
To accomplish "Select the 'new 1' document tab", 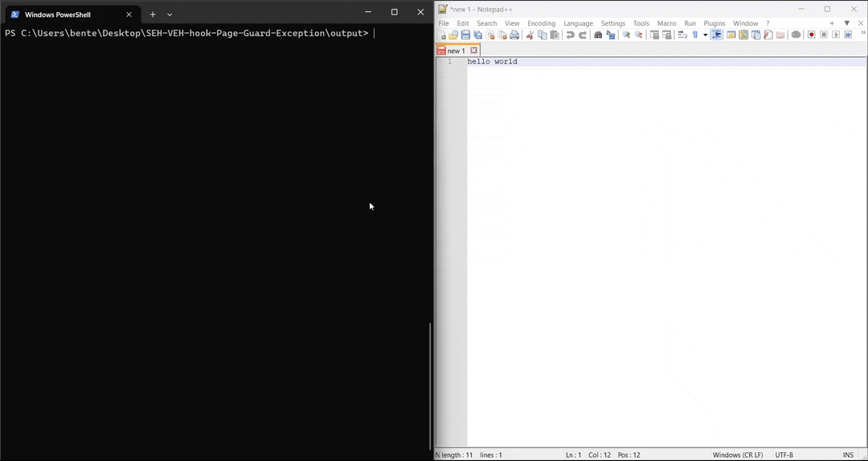I will [457, 51].
